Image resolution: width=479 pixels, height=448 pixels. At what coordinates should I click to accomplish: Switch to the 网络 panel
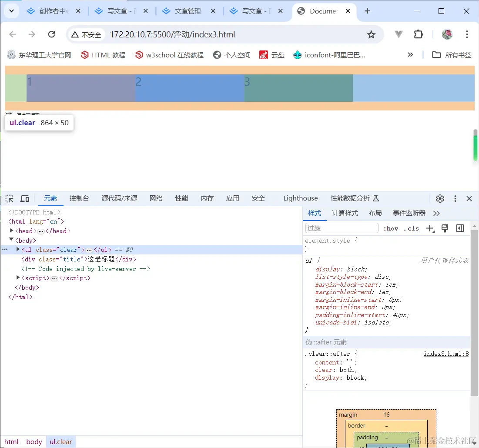(156, 198)
